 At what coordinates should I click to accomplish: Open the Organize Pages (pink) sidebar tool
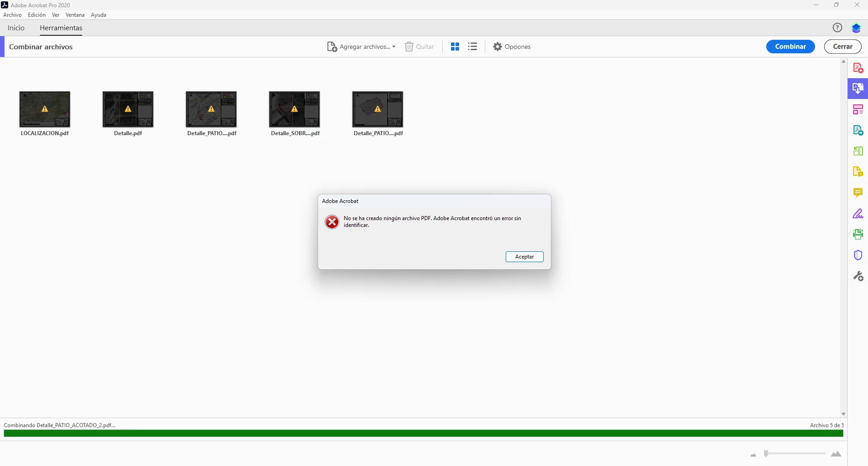(858, 109)
